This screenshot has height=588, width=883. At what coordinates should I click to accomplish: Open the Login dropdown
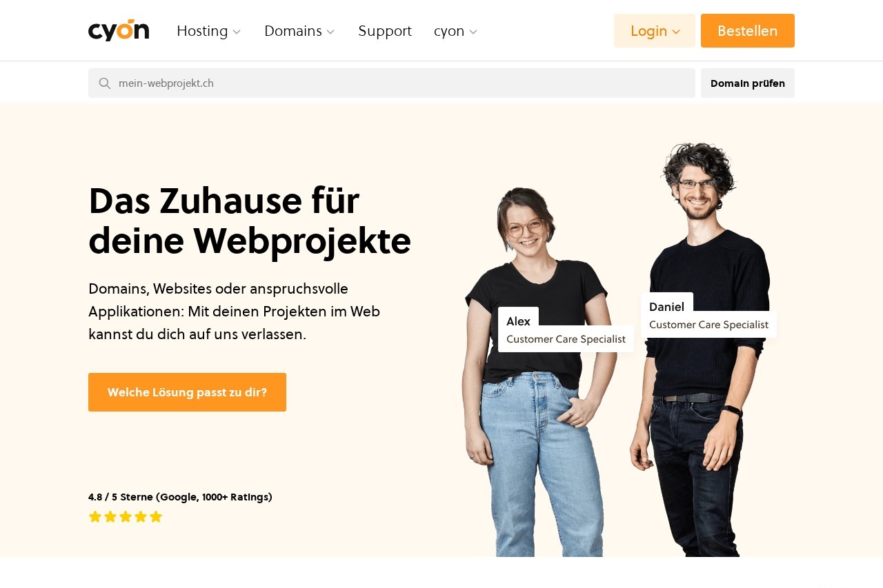655,31
